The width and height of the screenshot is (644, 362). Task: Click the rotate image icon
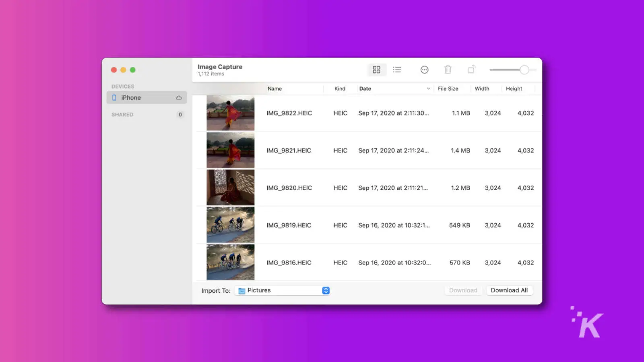[471, 70]
